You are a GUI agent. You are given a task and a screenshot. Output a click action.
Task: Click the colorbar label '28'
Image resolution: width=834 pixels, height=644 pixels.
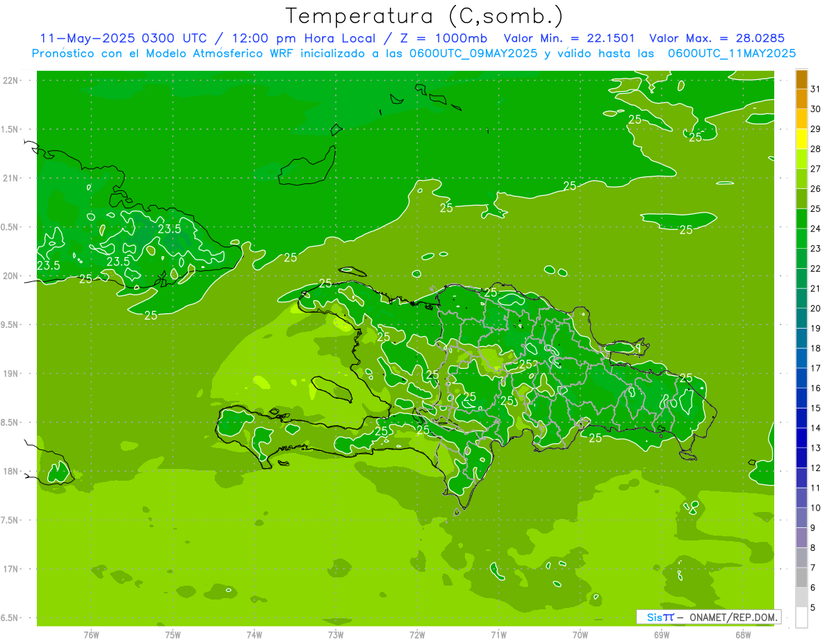[x=816, y=149]
